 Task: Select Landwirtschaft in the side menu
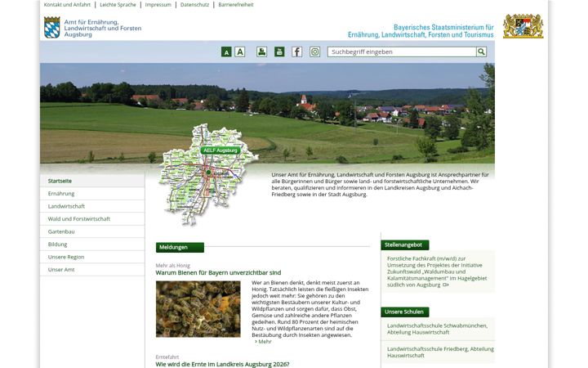92,206
